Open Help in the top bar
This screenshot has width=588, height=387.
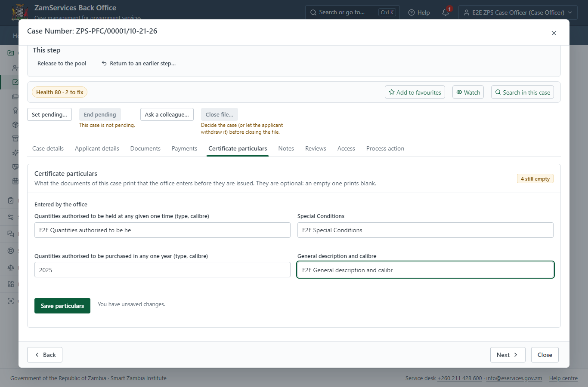click(419, 12)
